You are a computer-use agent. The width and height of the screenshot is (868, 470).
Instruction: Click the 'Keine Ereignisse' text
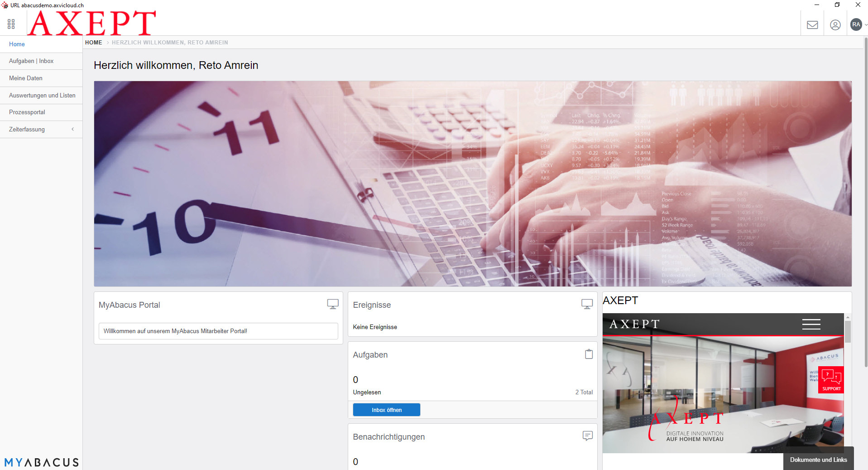point(375,327)
